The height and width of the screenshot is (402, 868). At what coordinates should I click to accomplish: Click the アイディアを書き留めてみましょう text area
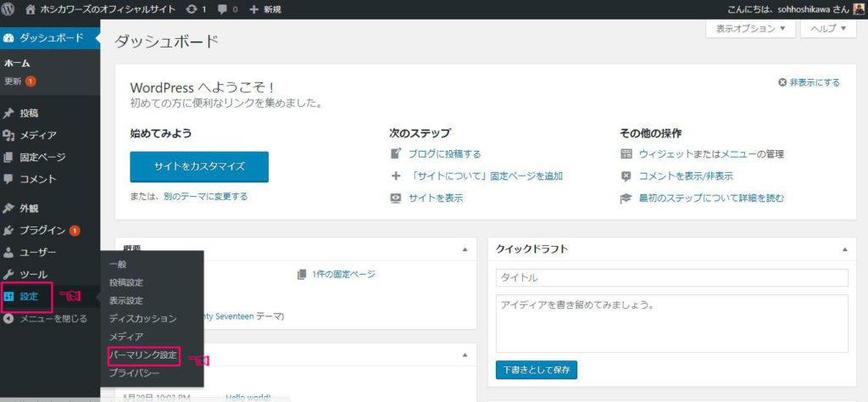click(x=672, y=323)
